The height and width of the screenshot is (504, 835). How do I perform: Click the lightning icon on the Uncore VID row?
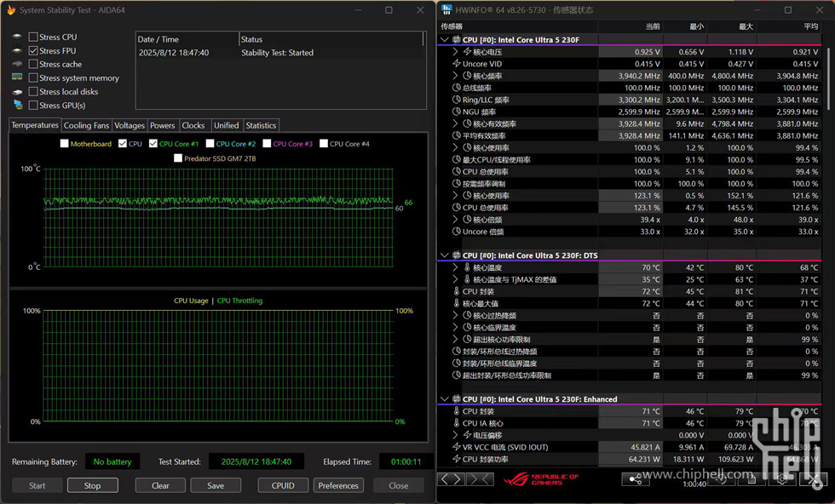coord(457,64)
